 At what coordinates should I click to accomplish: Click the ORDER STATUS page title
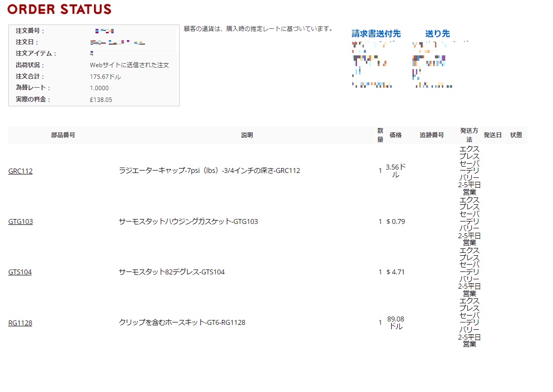59,9
